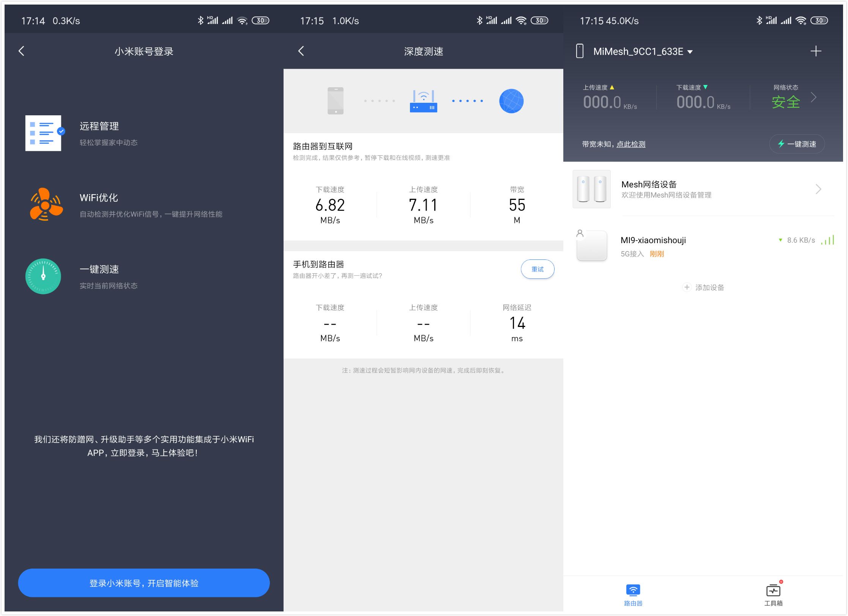Image resolution: width=848 pixels, height=616 pixels.
Task: Tap the orange WiFi优化 fan icon
Action: [46, 204]
